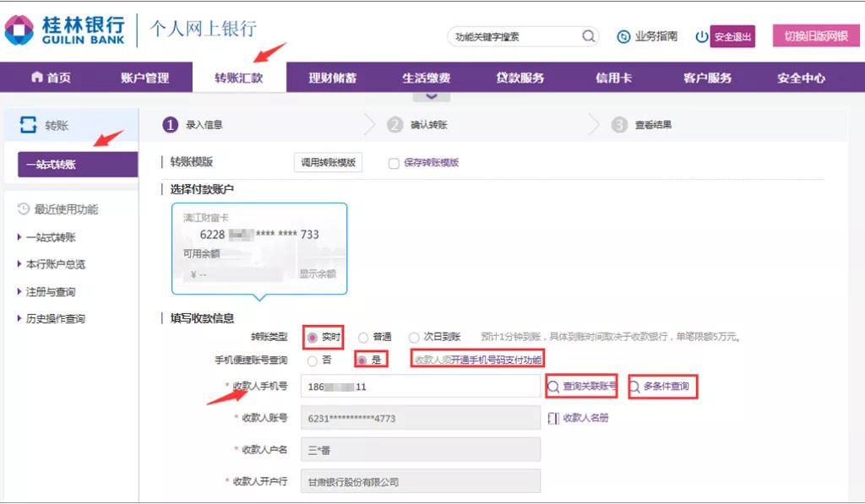The width and height of the screenshot is (865, 504).
Task: Click 切换旧版网银 button
Action: click(815, 36)
